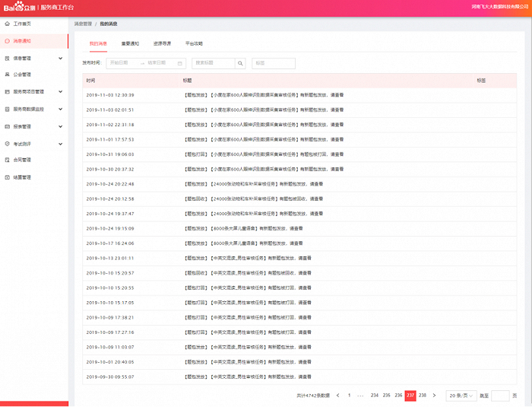Open message dated 2019-10-24 20:22:48
Viewport: 532px width, 407px height.
pyautogui.click(x=299, y=184)
